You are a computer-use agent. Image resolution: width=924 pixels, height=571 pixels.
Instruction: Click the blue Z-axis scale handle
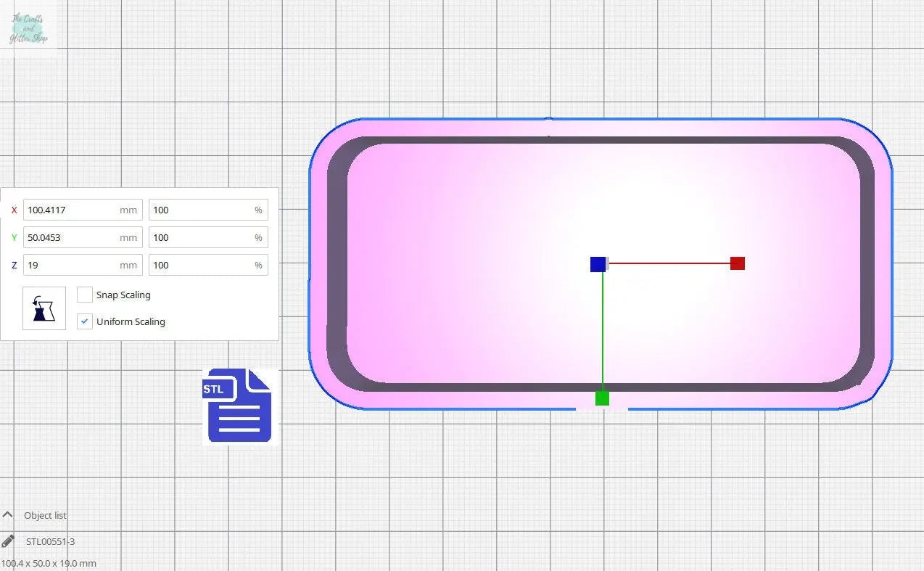tap(598, 264)
